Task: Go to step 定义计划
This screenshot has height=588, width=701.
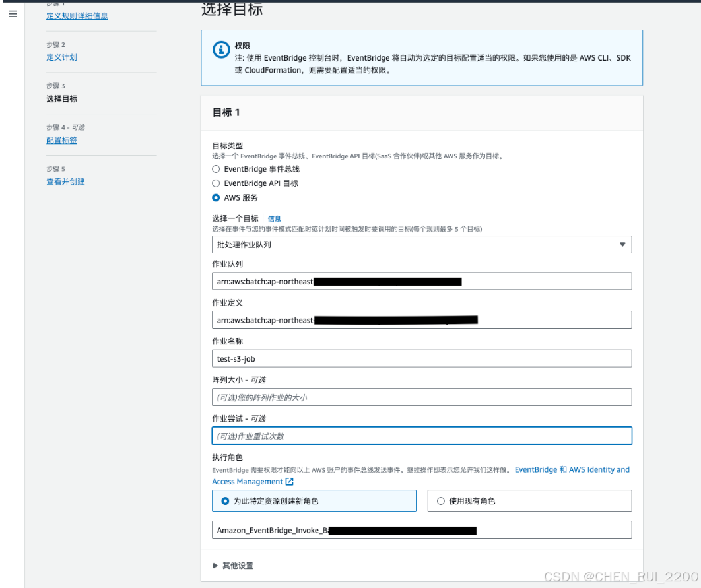Action: [61, 57]
